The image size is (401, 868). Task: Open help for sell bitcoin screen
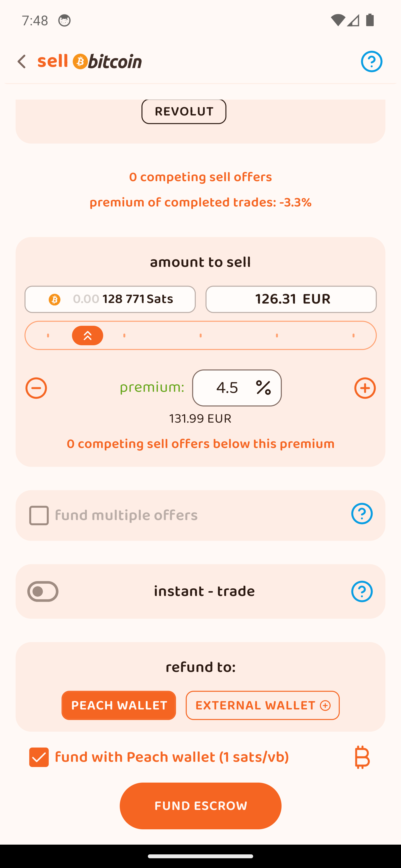(371, 62)
